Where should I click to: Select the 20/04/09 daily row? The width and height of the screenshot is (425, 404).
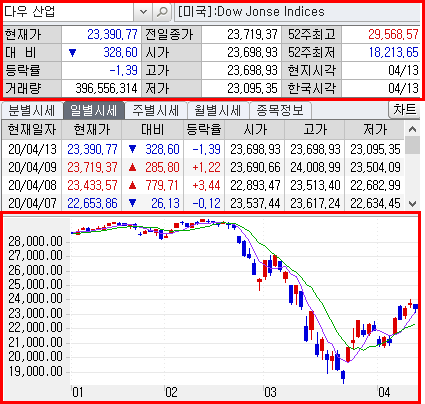pyautogui.click(x=203, y=167)
